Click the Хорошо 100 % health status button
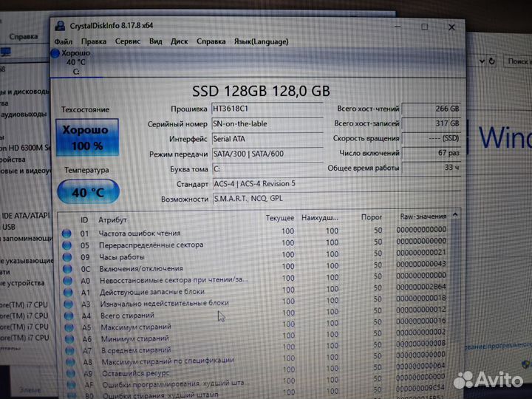This screenshot has height=399, width=532. (x=87, y=137)
